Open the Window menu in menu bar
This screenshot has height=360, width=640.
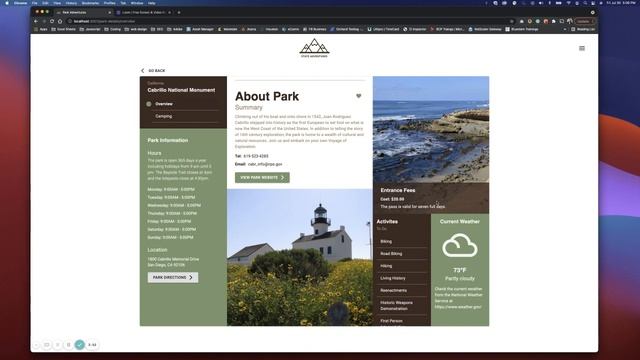point(137,3)
